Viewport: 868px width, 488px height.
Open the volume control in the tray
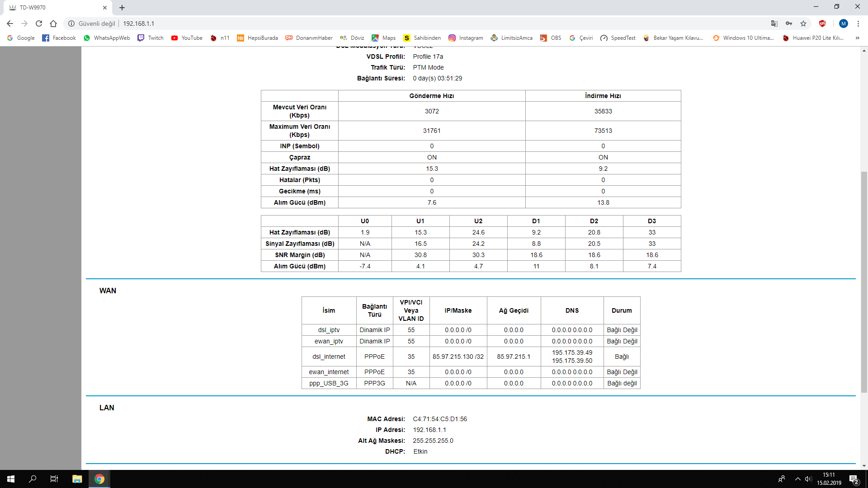click(808, 479)
